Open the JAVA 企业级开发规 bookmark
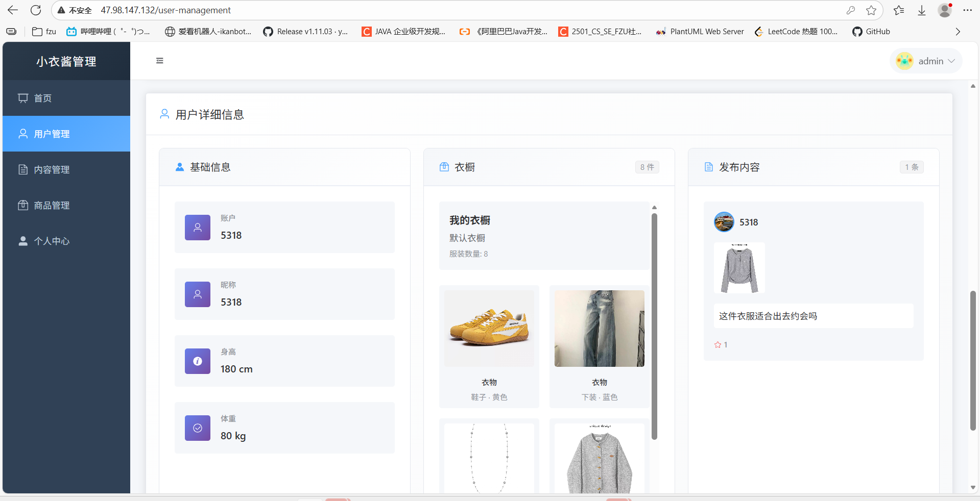The width and height of the screenshot is (980, 501). pyautogui.click(x=403, y=32)
